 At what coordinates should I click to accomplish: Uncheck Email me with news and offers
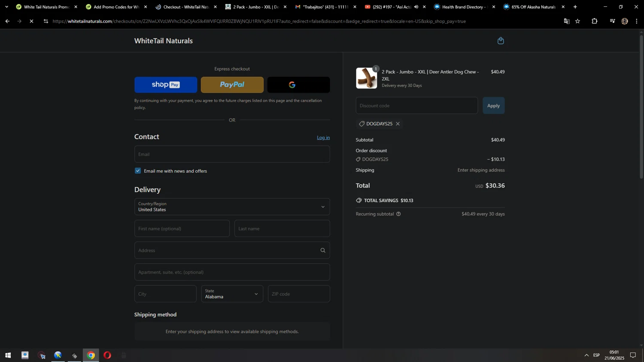click(x=138, y=171)
